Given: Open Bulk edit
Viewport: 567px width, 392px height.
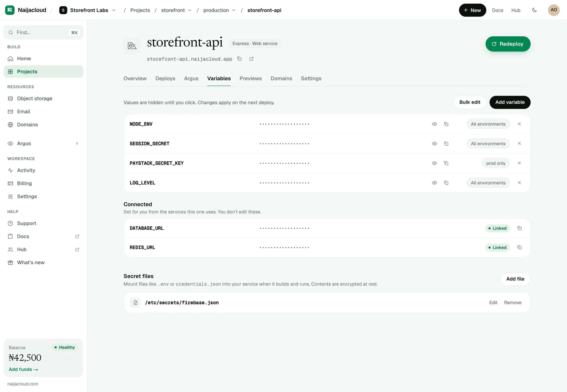Looking at the screenshot, I should coord(470,102).
